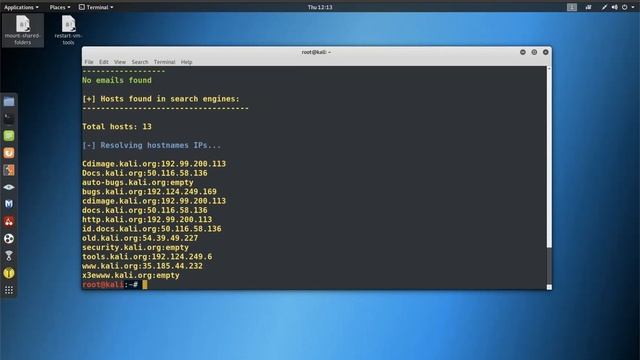Viewport: 640px width, 360px height.
Task: Open the volume control icon
Action: click(614, 7)
